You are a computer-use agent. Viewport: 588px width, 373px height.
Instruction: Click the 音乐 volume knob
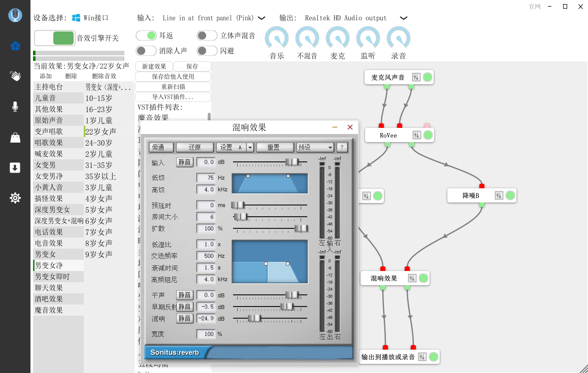pos(277,38)
